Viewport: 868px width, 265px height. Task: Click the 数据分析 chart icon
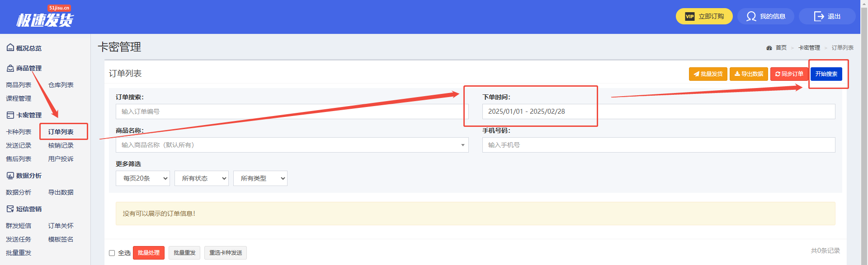pos(10,176)
